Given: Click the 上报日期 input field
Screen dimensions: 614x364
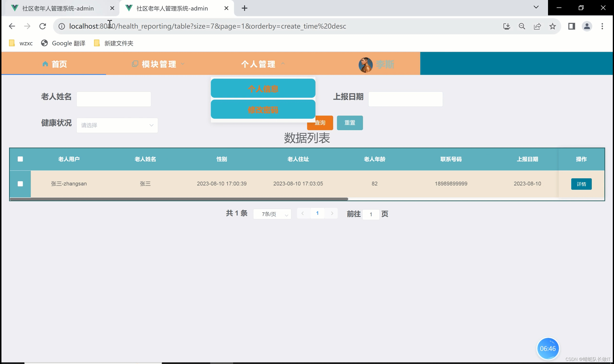Looking at the screenshot, I should 405,99.
